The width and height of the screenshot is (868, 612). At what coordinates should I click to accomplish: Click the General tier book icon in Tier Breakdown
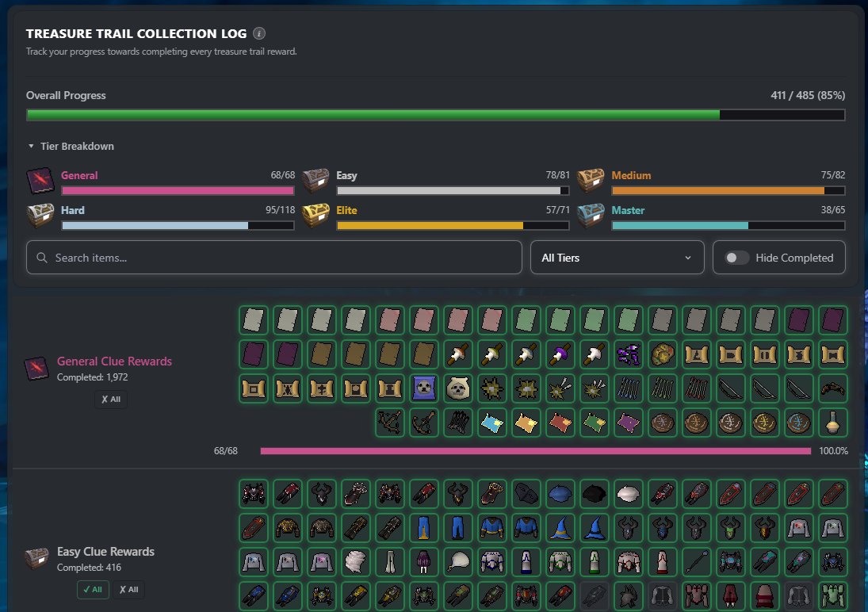pyautogui.click(x=40, y=181)
